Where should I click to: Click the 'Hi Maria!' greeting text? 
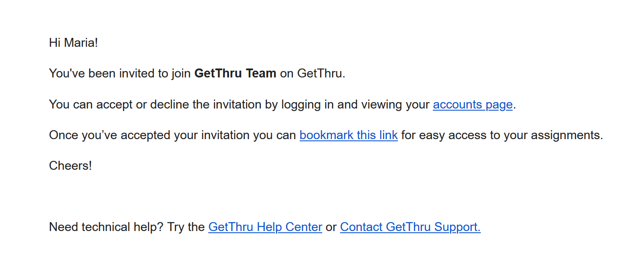(74, 43)
